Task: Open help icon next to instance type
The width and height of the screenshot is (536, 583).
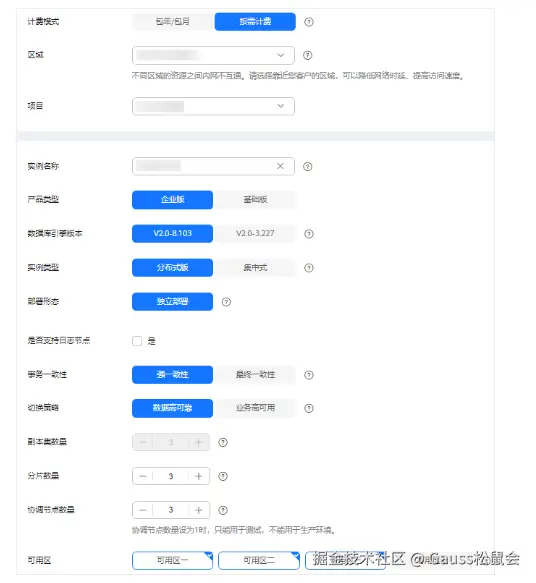Action: pyautogui.click(x=309, y=268)
